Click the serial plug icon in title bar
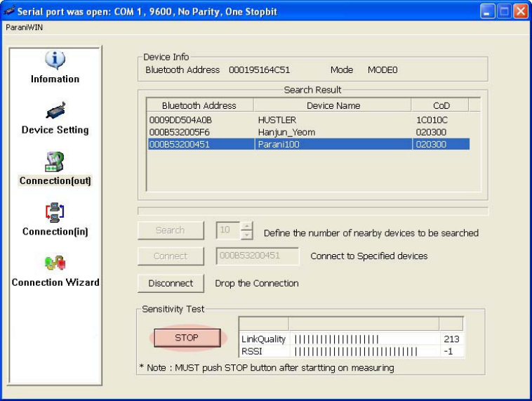 (x=9, y=11)
